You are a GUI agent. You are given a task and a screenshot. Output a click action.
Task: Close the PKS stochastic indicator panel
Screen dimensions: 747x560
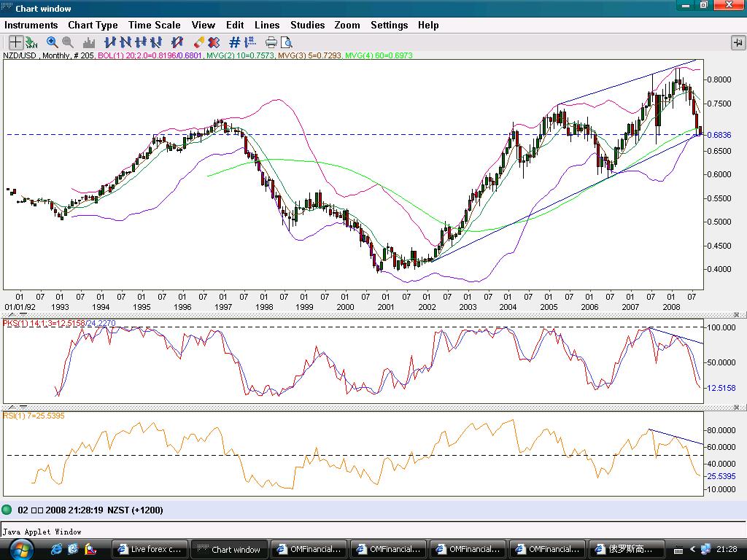[x=736, y=315]
